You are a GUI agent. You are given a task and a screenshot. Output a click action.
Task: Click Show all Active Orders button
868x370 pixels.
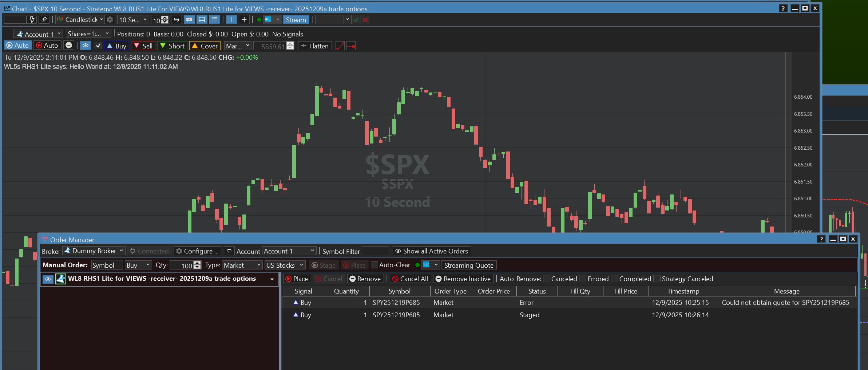432,251
